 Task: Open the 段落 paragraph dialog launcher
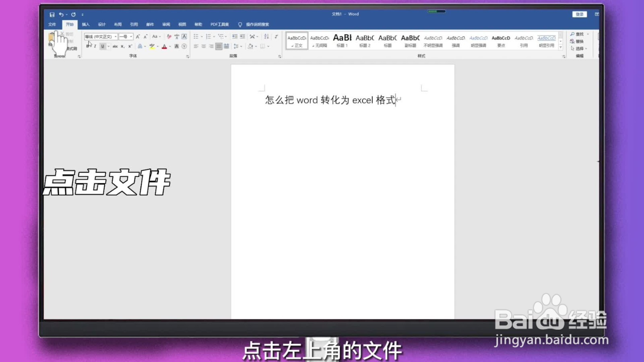[x=280, y=57]
